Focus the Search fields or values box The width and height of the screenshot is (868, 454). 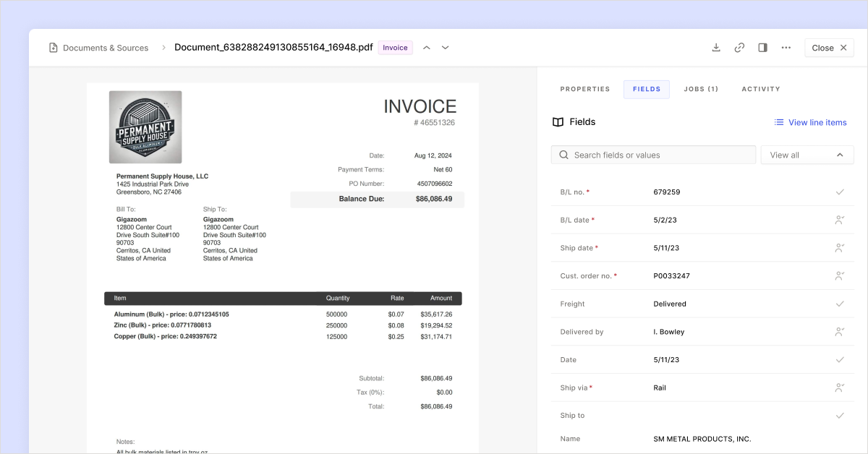tap(654, 155)
